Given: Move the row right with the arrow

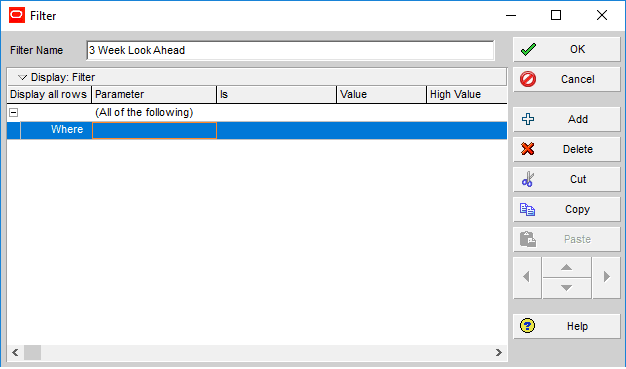Looking at the screenshot, I should (x=606, y=277).
